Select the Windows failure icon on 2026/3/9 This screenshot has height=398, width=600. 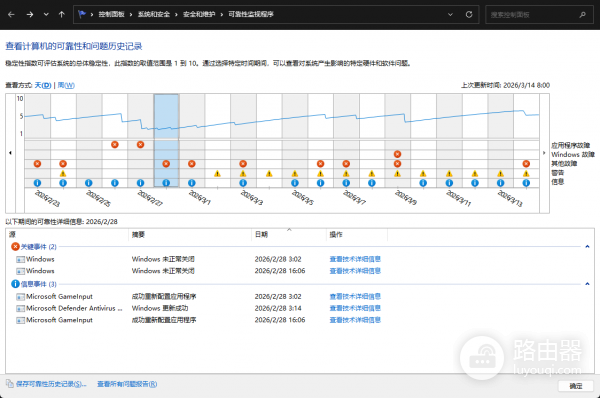point(398,154)
